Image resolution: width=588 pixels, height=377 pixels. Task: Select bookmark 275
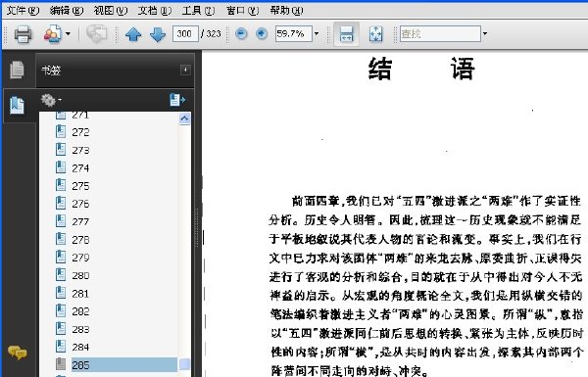80,186
